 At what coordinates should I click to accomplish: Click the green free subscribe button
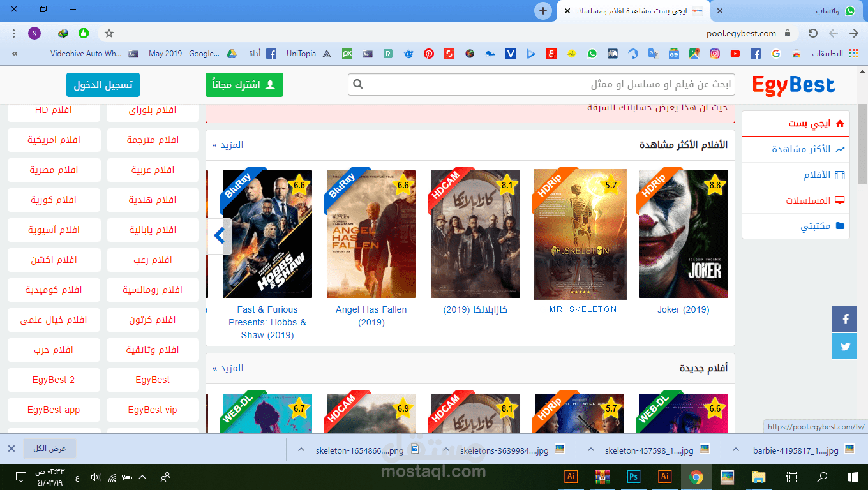[x=244, y=85]
